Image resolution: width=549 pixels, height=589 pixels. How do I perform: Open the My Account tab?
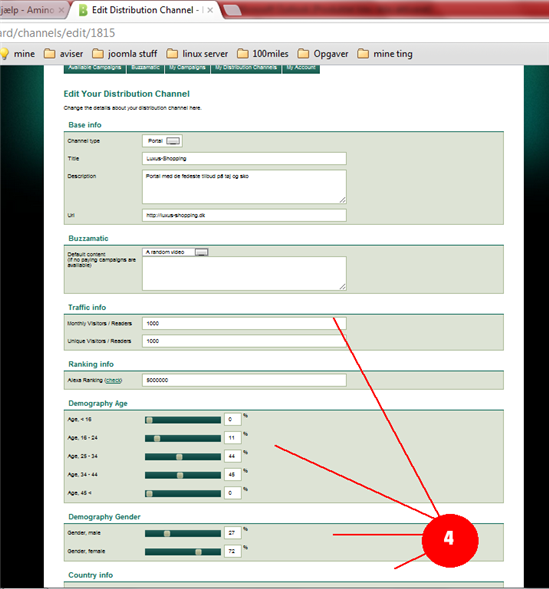(301, 68)
